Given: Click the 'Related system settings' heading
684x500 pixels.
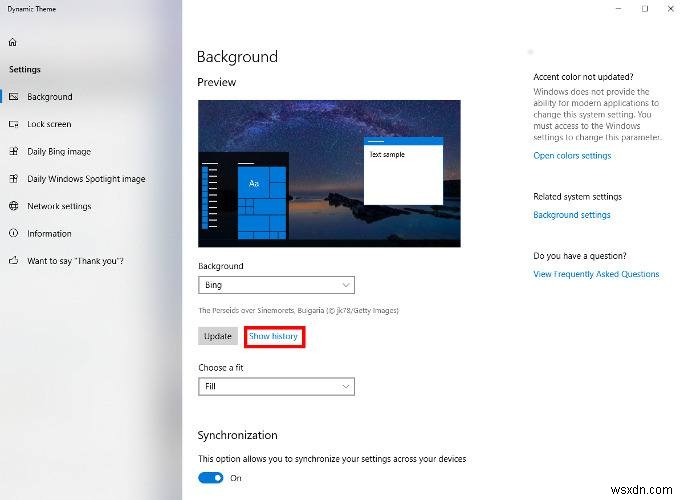Looking at the screenshot, I should click(x=577, y=196).
